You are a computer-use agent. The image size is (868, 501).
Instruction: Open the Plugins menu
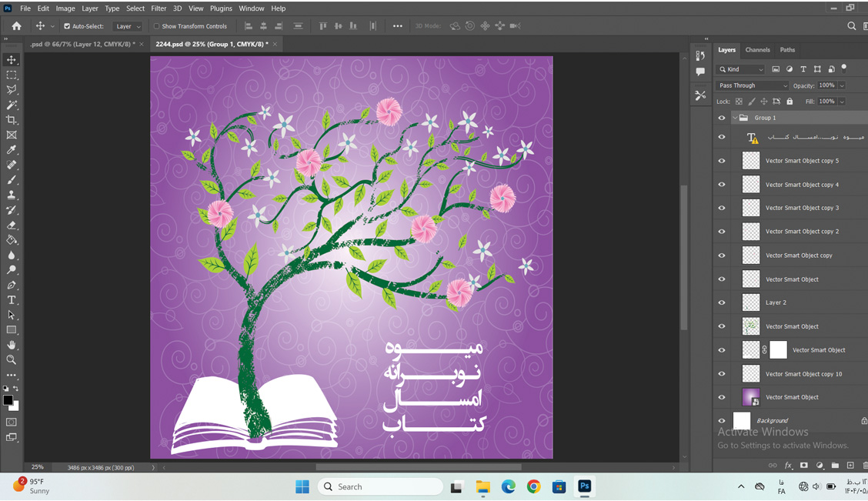click(221, 8)
